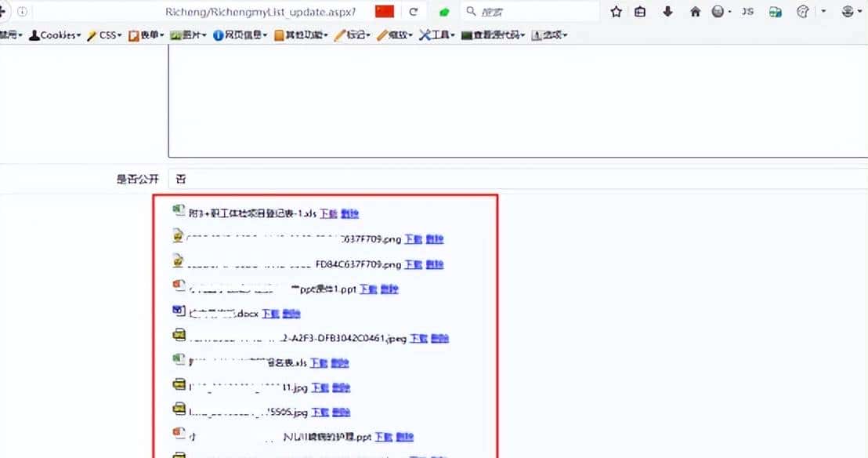The height and width of the screenshot is (458, 868).
Task: Click the green shield icon beside reload
Action: pyautogui.click(x=444, y=12)
